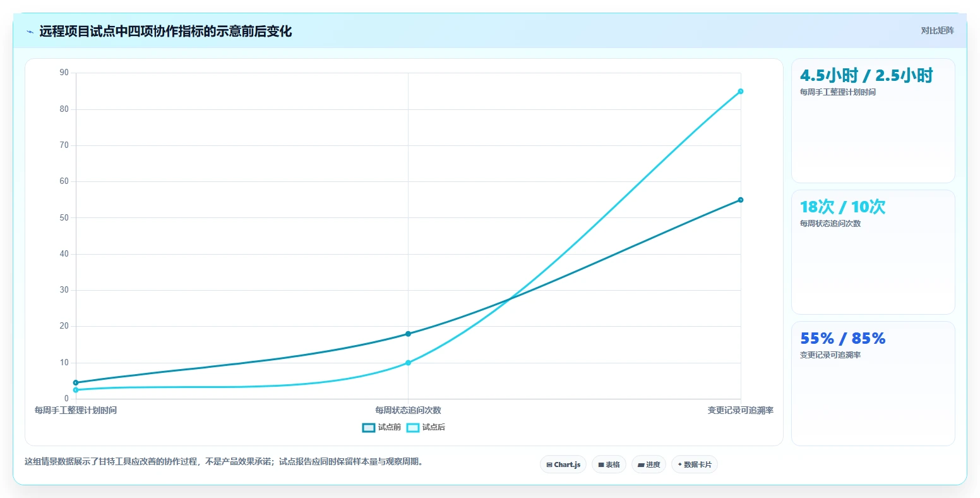
Task: Click x-axis label 变更记录可追溯率
Action: 741,410
